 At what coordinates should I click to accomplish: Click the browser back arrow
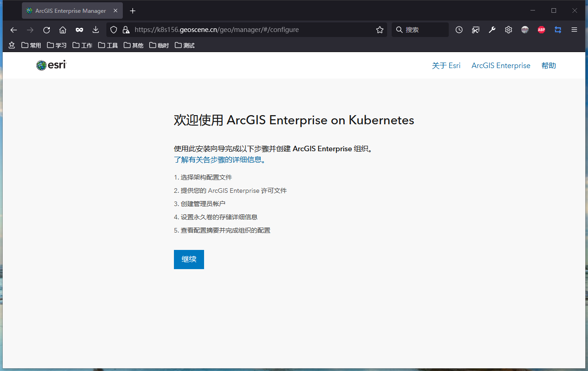click(x=14, y=30)
